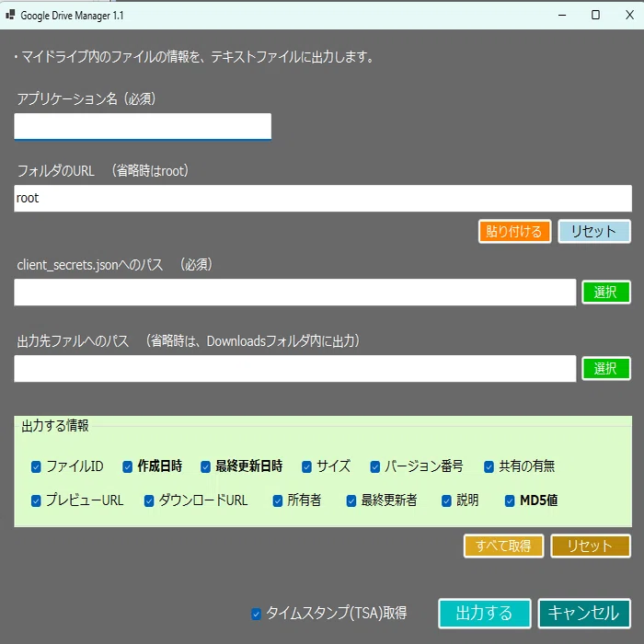The image size is (644, 644).
Task: Maximize the Google Drive Manager window
Action: click(595, 16)
